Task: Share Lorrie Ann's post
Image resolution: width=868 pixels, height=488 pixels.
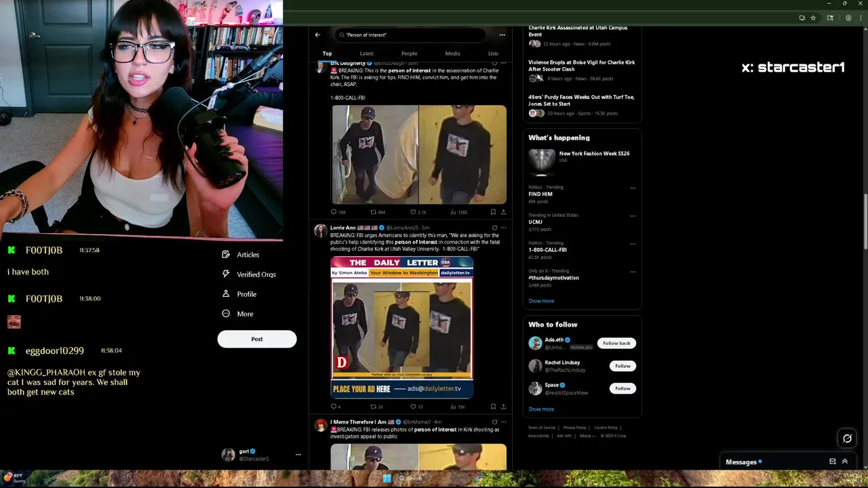Action: pyautogui.click(x=503, y=407)
